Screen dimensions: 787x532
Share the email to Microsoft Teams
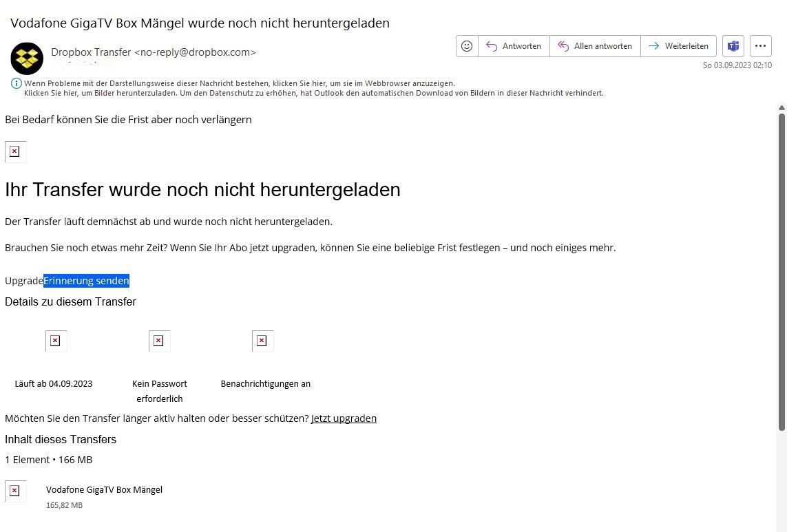pyautogui.click(x=733, y=46)
